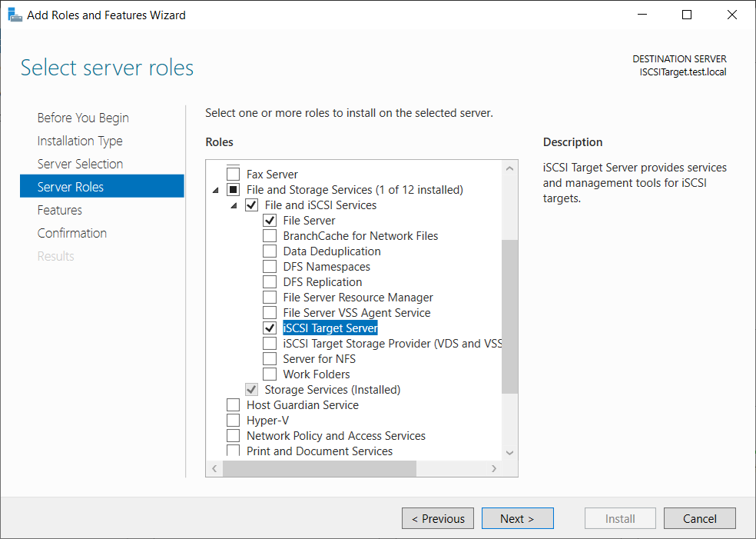Enable BranchCache for Network Files

pos(270,235)
